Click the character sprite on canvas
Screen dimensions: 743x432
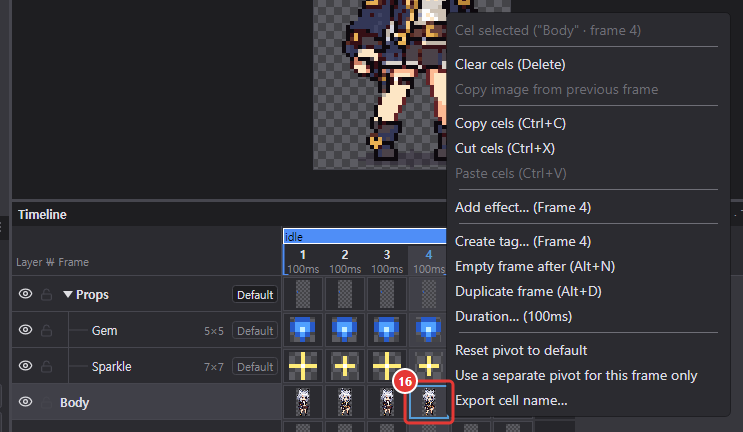(x=396, y=81)
